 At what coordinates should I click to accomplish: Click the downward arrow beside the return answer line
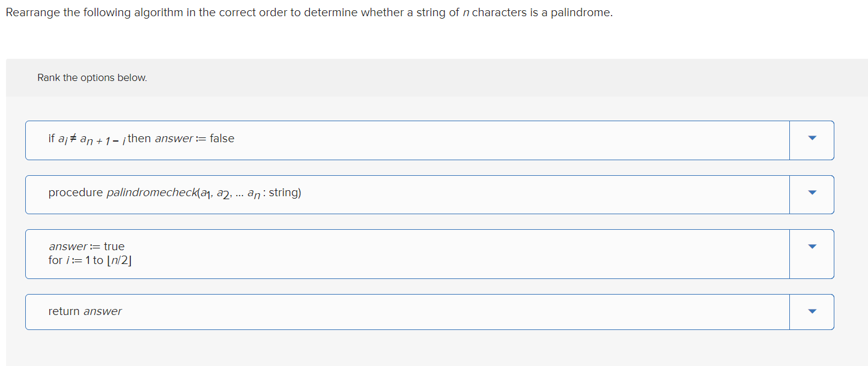coord(811,311)
